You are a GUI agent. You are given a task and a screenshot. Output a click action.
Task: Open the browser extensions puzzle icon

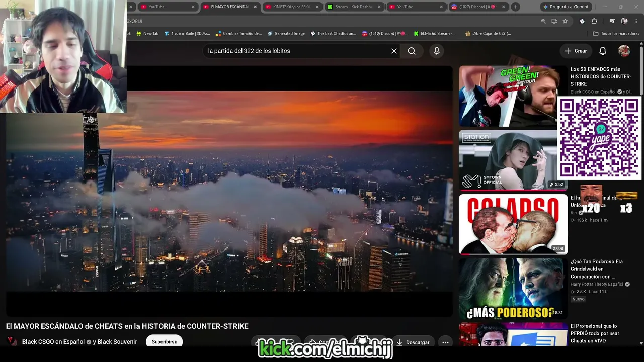point(594,21)
